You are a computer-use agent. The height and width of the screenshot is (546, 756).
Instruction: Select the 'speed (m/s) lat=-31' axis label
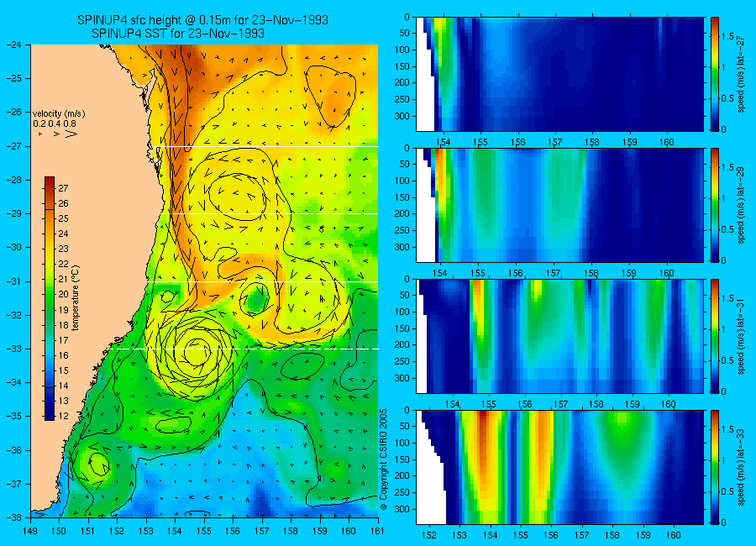pyautogui.click(x=742, y=336)
